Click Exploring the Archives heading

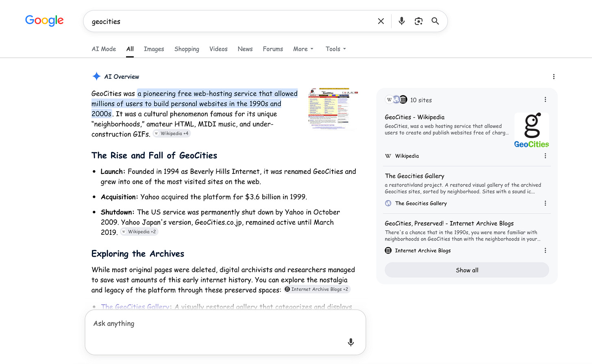coord(138,254)
